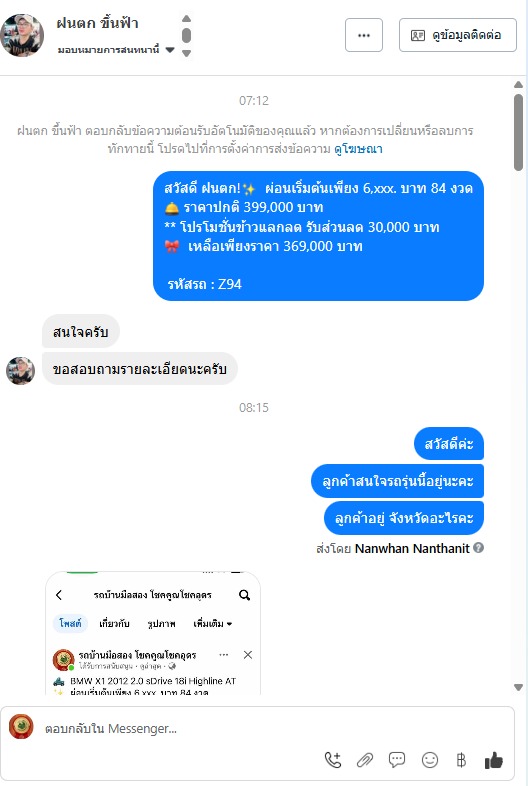Click the header scroll up arrow
The height and width of the screenshot is (786, 528).
(x=187, y=19)
